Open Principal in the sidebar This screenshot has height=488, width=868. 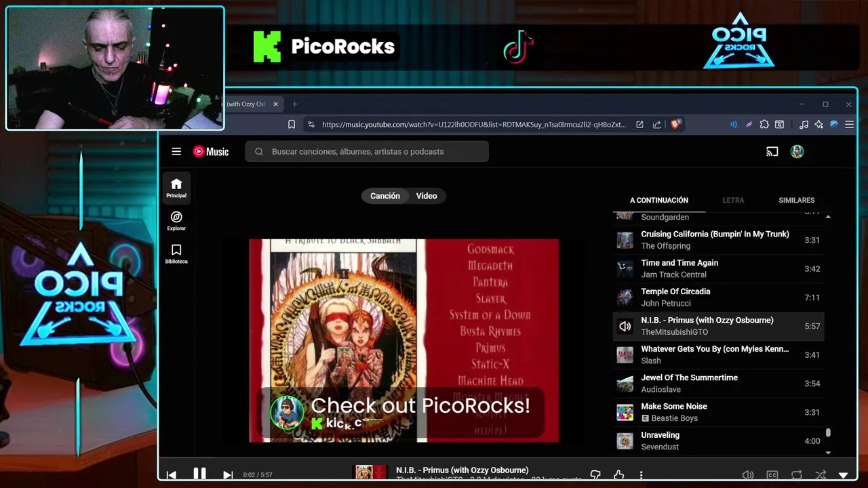(x=176, y=188)
